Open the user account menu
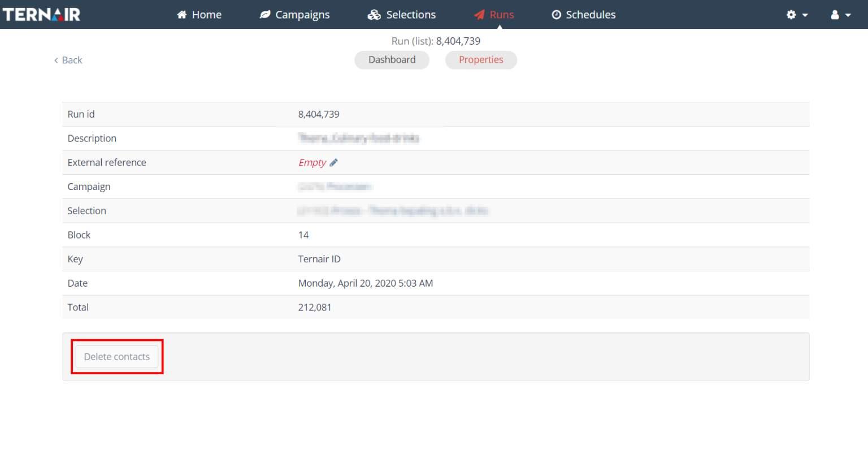The height and width of the screenshot is (454, 868). 841,15
